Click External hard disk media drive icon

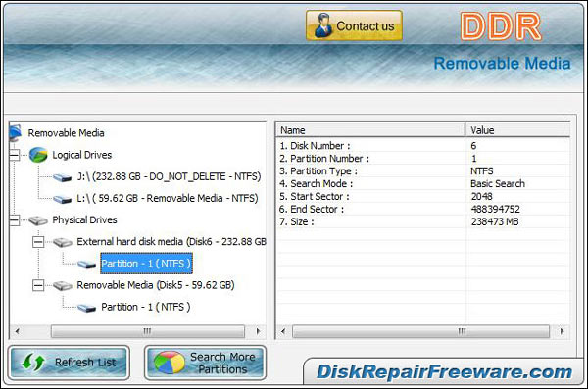63,243
